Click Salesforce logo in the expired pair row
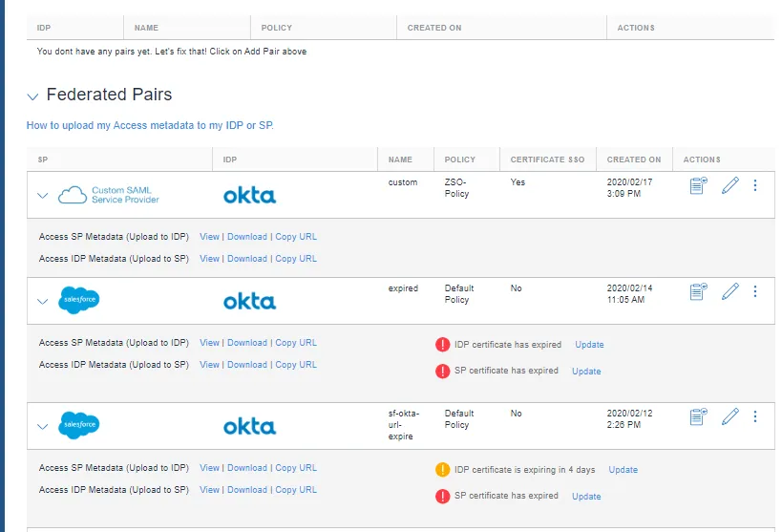 click(x=79, y=300)
